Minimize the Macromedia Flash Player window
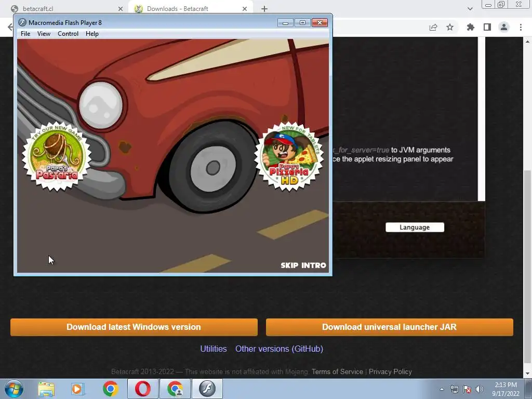The height and width of the screenshot is (399, 532). coord(285,23)
